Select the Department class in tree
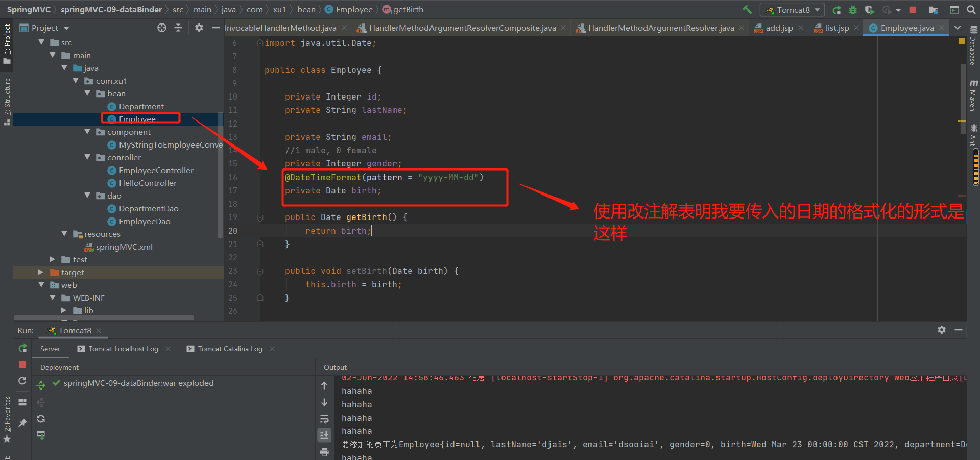This screenshot has height=460, width=980. pos(141,106)
